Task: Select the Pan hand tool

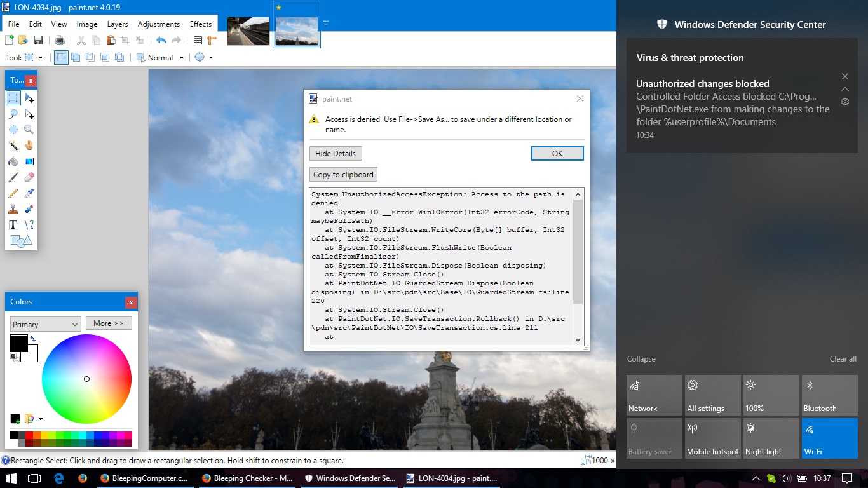Action: click(x=29, y=146)
